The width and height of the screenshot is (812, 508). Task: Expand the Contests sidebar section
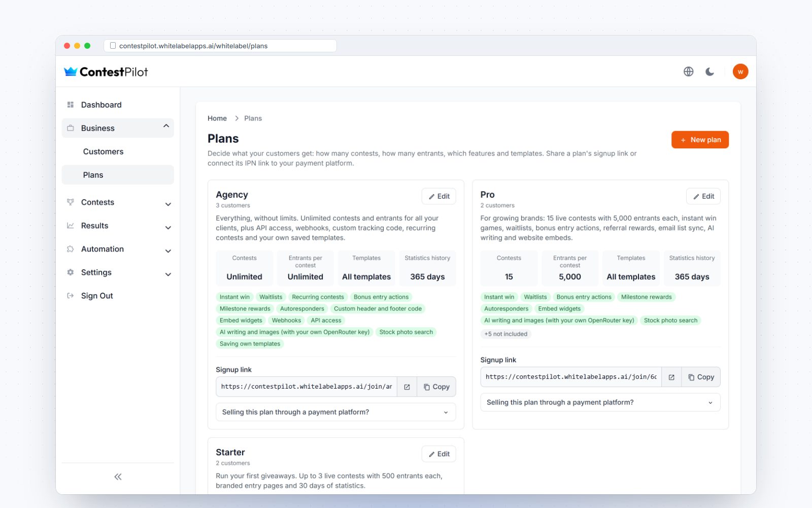118,202
